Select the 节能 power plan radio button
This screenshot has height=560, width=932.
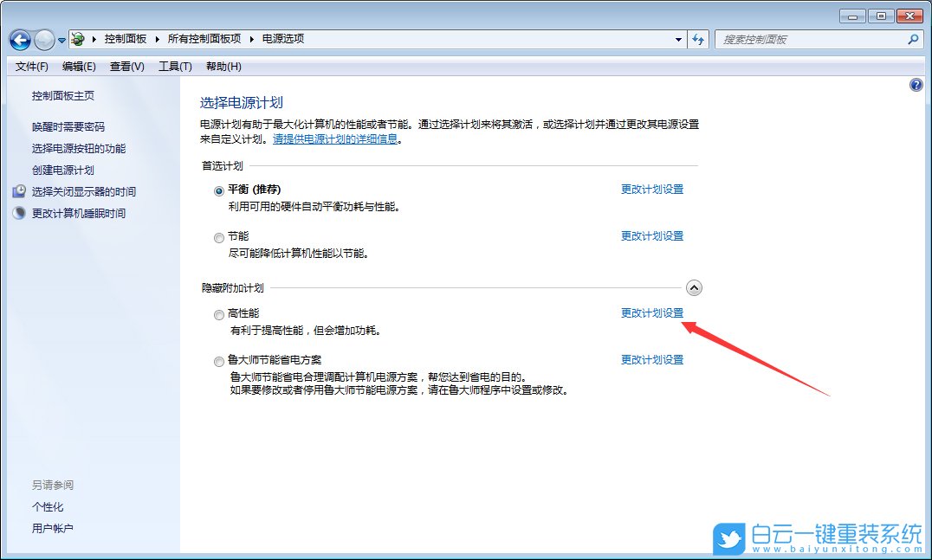(x=218, y=236)
